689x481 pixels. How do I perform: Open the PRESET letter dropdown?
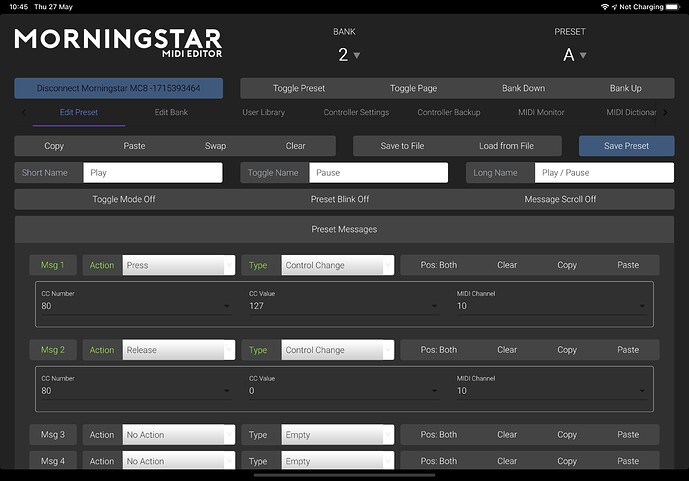[x=574, y=55]
